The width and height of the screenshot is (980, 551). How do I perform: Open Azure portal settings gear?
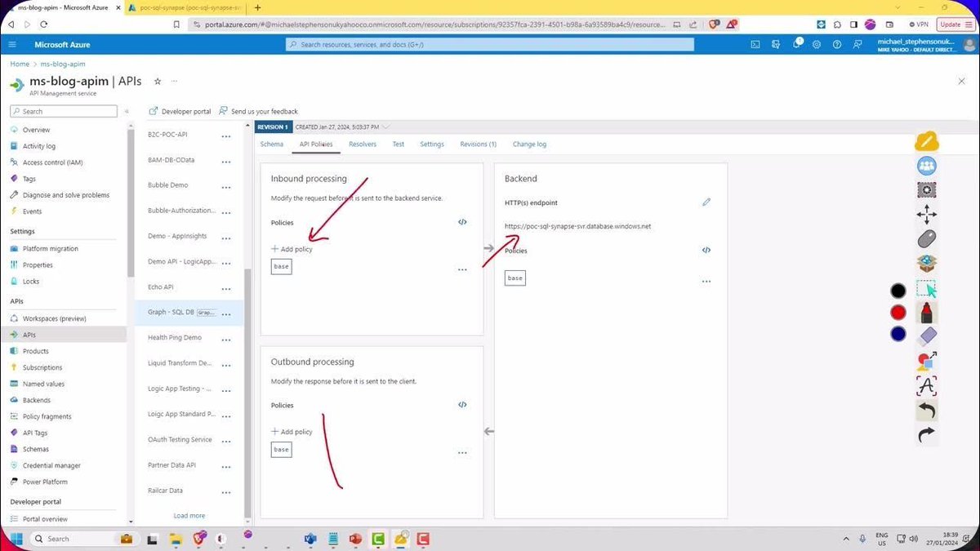point(816,44)
